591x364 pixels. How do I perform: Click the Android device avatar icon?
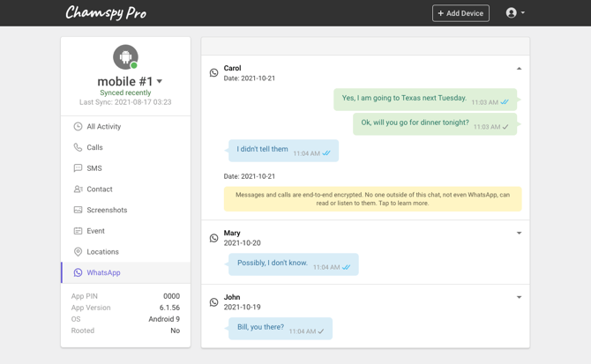[x=125, y=56]
